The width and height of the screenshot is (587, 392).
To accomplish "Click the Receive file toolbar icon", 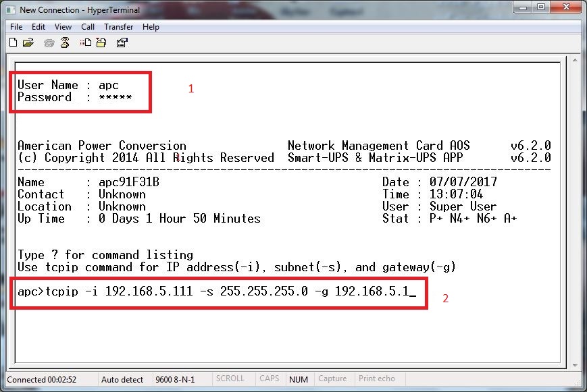I will [101, 42].
